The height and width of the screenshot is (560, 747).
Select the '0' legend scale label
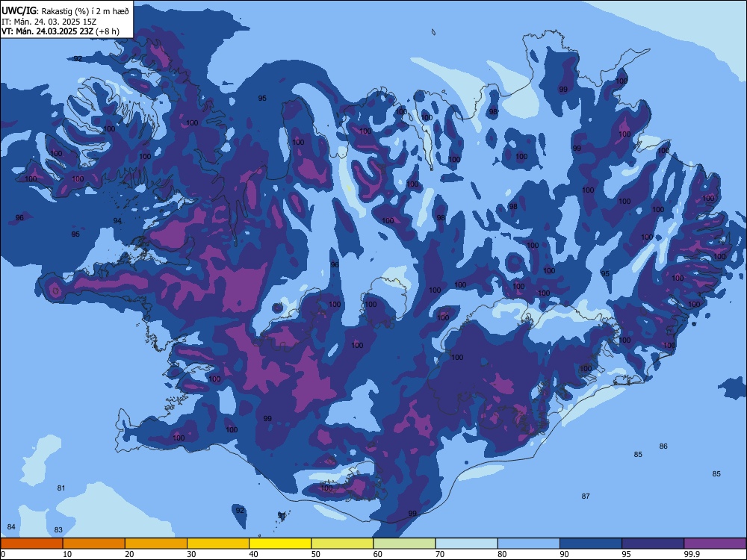(3, 554)
